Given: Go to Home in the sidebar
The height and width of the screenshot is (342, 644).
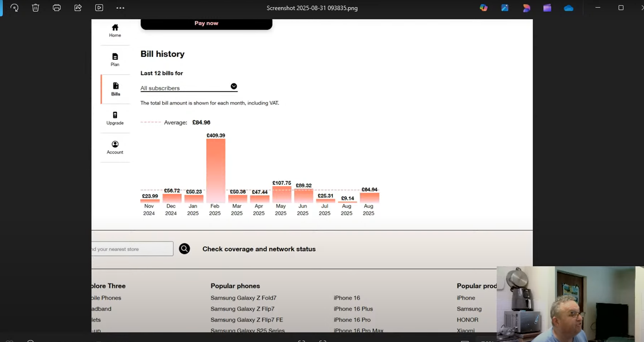Looking at the screenshot, I should point(115,30).
